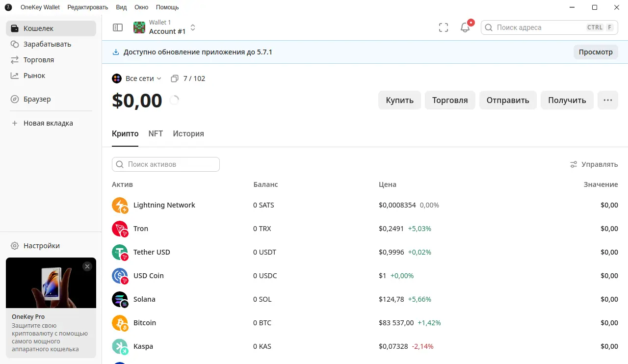Open the OneKey Wallet menu
Image resolution: width=628 pixels, height=364 pixels.
point(40,7)
